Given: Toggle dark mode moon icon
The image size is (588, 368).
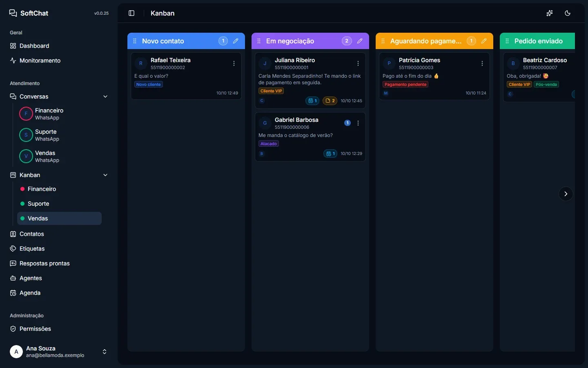Looking at the screenshot, I should pos(568,13).
